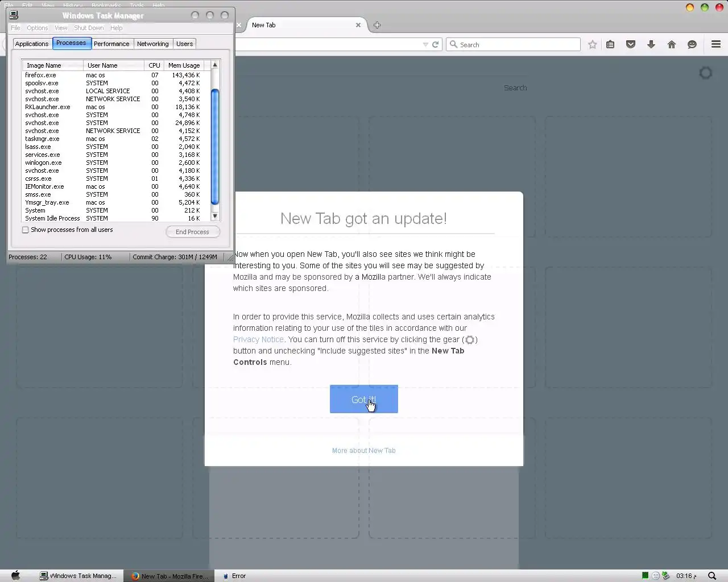Bookmark this page with the star icon
Screen dimensions: 728x582
pyautogui.click(x=592, y=44)
